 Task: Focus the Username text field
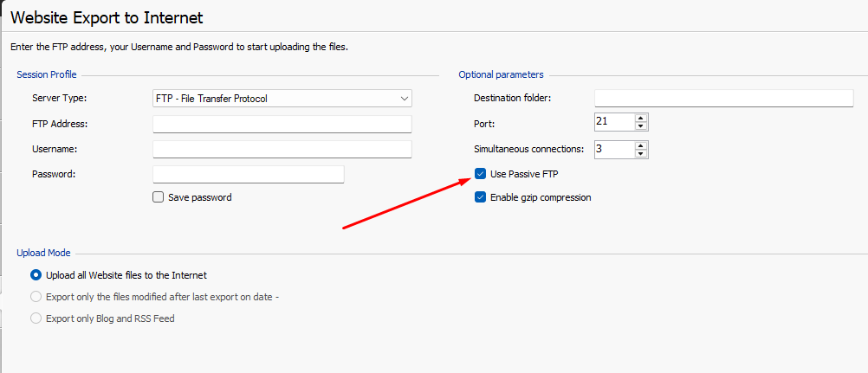[282, 150]
